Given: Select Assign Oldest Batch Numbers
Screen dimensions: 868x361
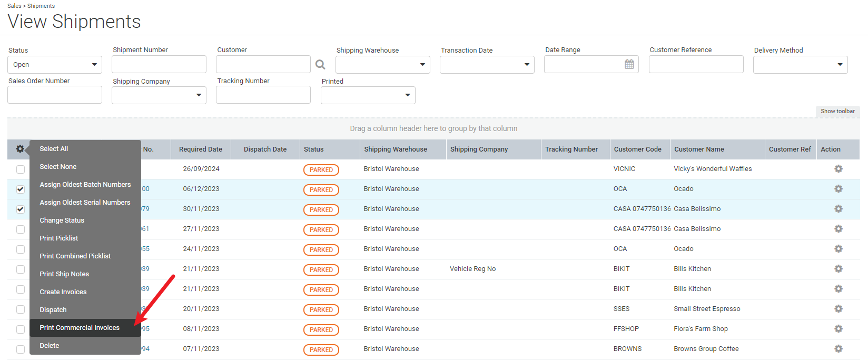Looking at the screenshot, I should coord(85,185).
